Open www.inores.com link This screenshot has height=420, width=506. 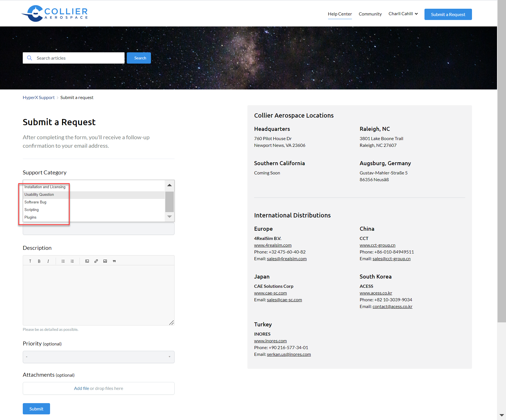point(270,341)
